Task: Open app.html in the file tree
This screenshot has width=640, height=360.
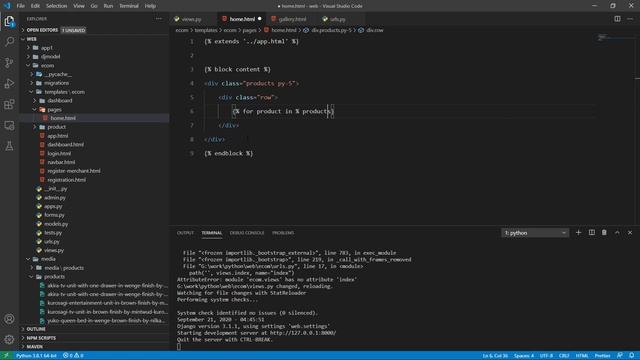Action: [95, 136]
